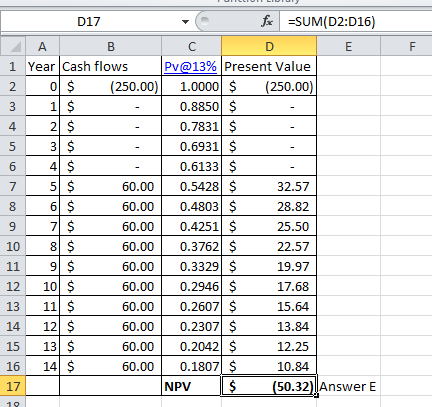
Task: Click the 'Answer E' cell
Action: [348, 386]
